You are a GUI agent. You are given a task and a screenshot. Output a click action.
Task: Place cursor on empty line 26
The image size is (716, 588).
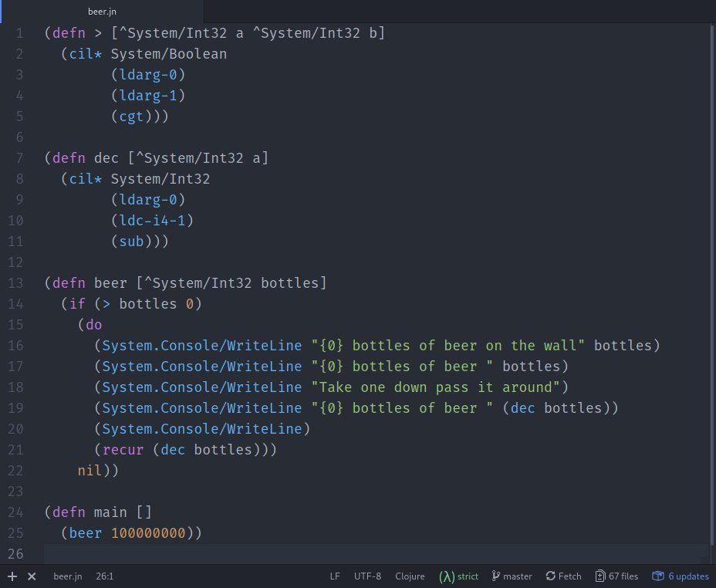click(x=309, y=554)
